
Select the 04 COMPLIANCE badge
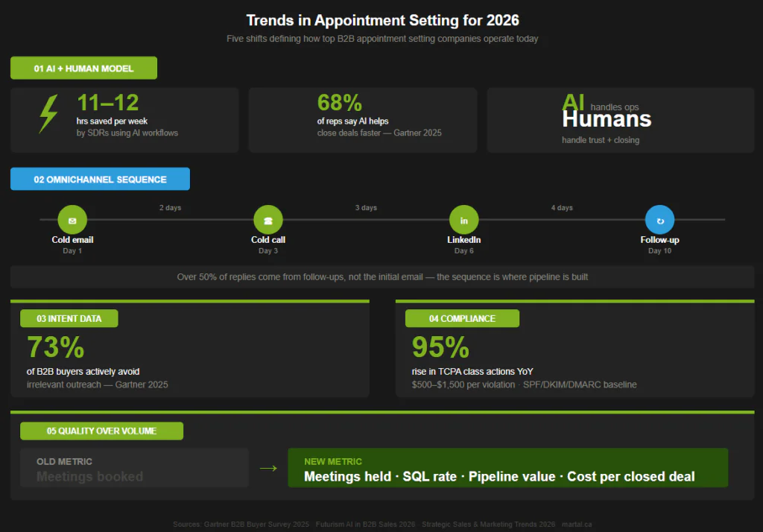(462, 318)
